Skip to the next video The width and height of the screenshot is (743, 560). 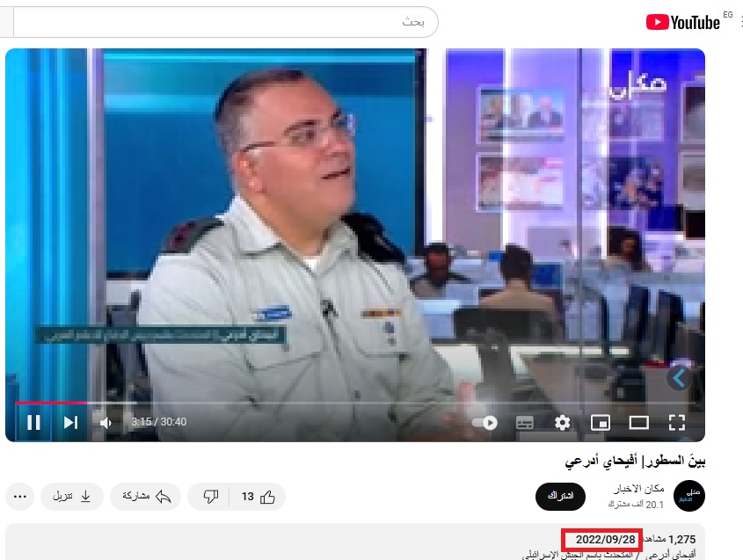pos(70,422)
